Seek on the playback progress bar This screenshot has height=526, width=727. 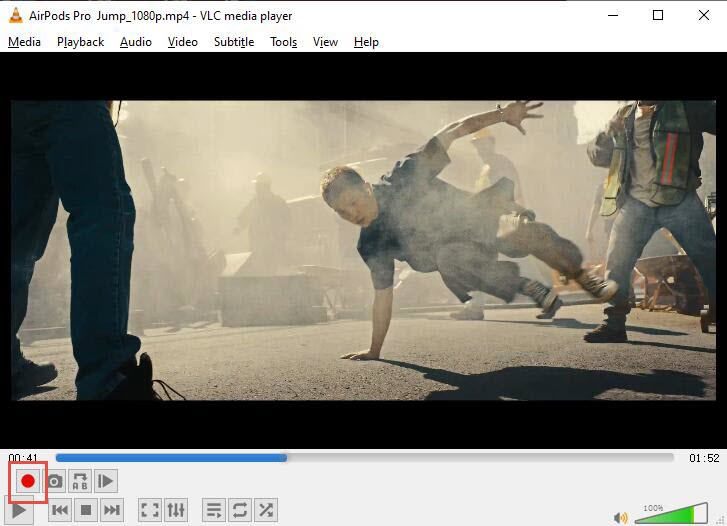point(364,458)
